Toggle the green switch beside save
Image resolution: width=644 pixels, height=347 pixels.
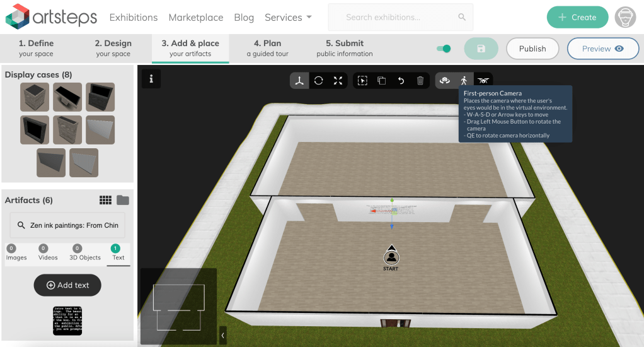(x=444, y=49)
